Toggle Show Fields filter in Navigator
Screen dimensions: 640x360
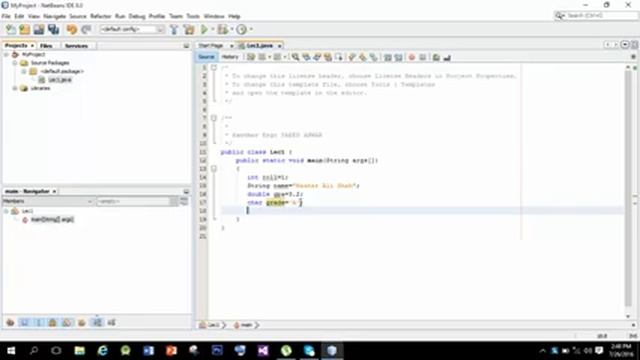24,323
